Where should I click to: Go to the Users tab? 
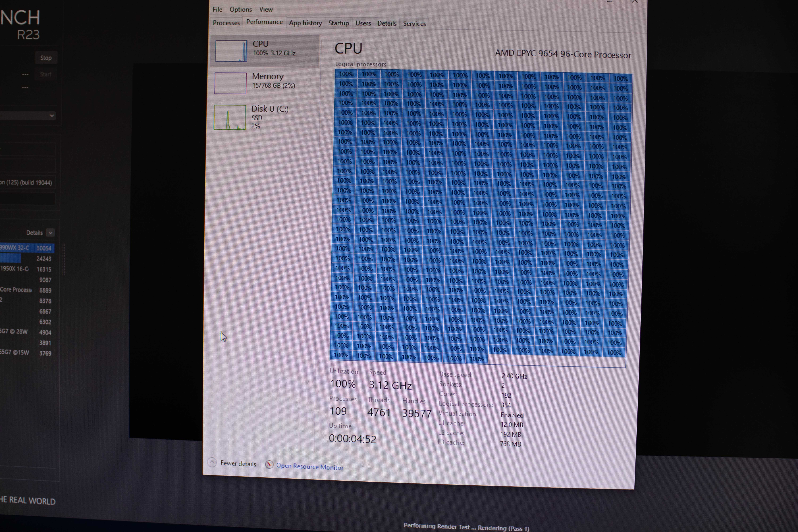(363, 23)
